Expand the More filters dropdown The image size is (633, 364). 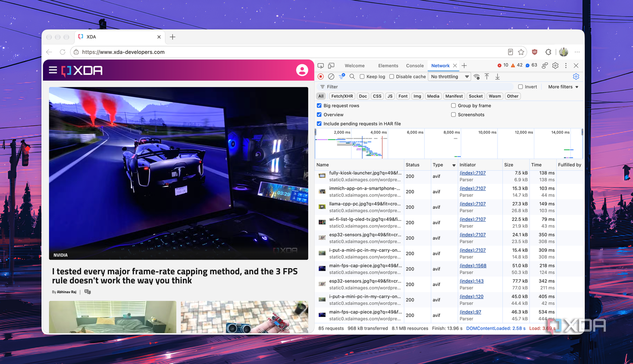[563, 87]
